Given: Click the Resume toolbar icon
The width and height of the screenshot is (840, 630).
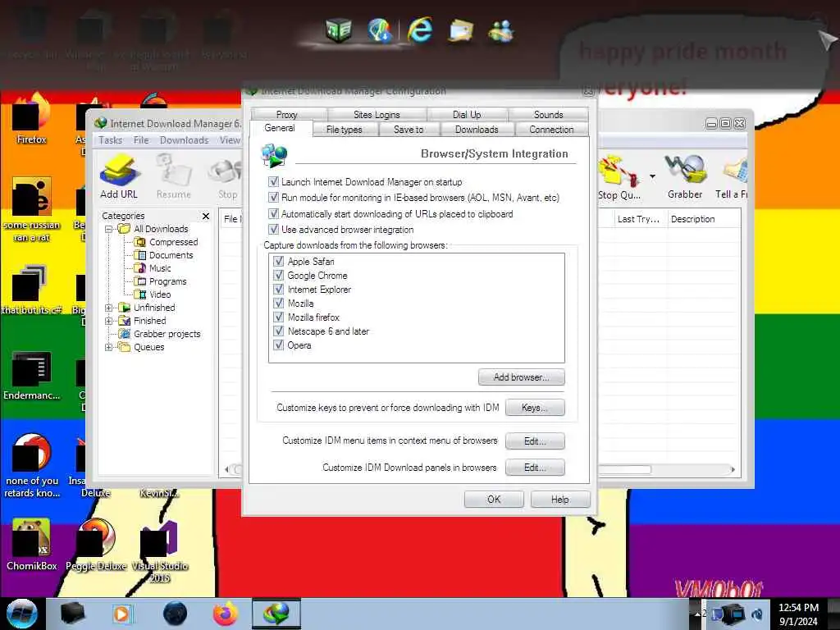Looking at the screenshot, I should click(x=174, y=176).
